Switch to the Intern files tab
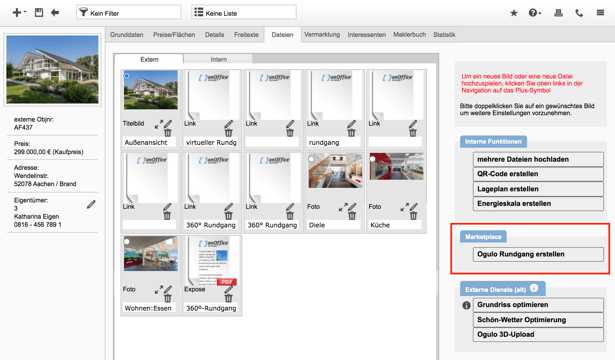 pos(218,59)
